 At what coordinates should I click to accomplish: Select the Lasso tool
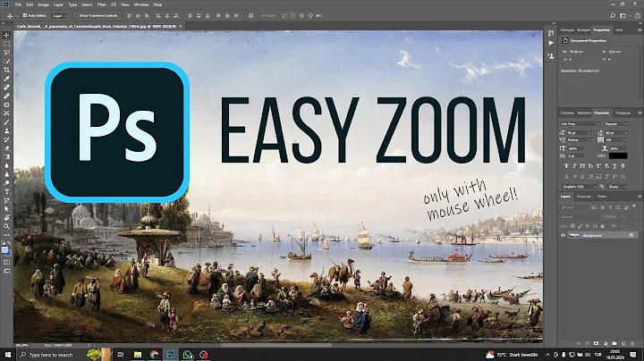[x=6, y=53]
